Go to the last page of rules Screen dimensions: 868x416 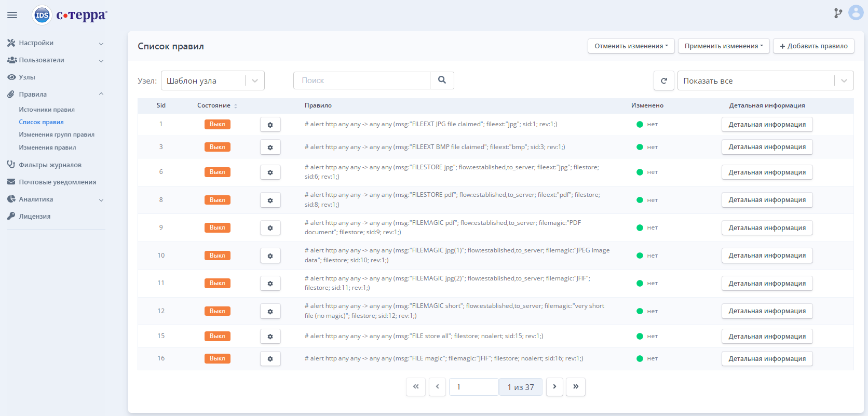click(x=575, y=387)
